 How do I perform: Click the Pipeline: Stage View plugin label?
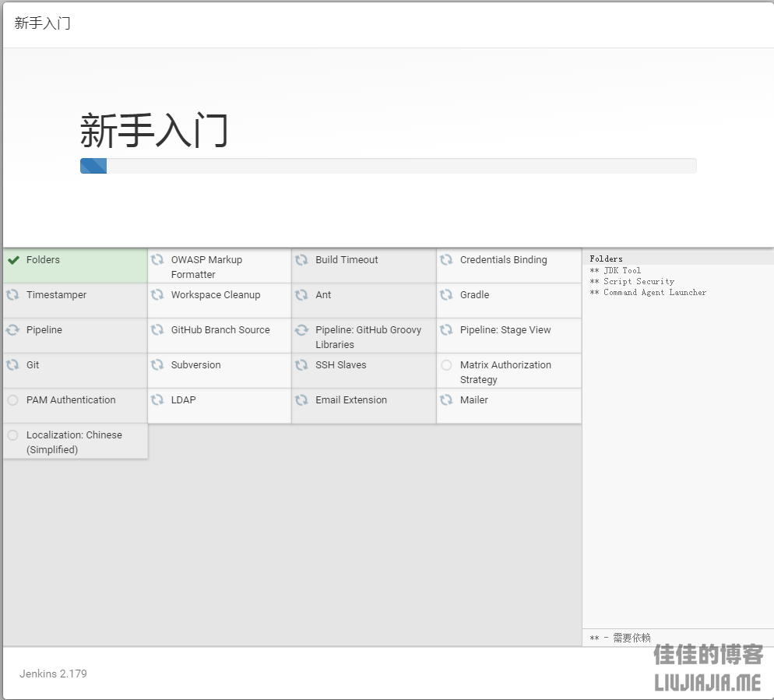coord(505,330)
